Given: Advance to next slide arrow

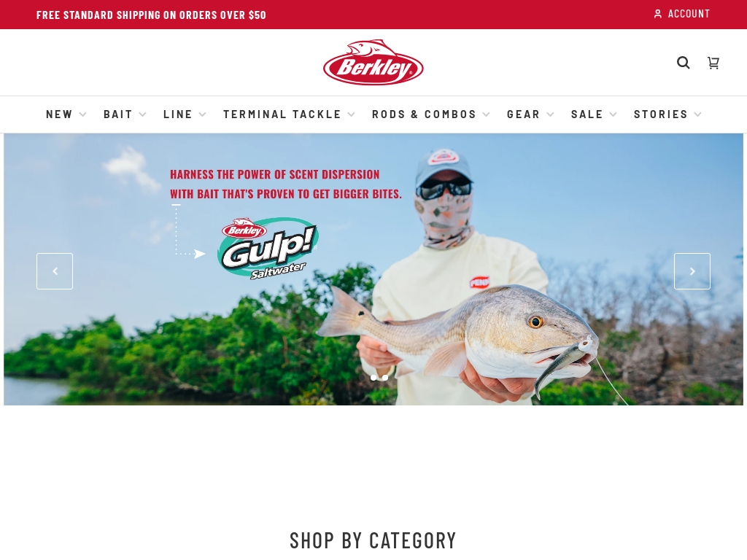Looking at the screenshot, I should click(x=692, y=271).
